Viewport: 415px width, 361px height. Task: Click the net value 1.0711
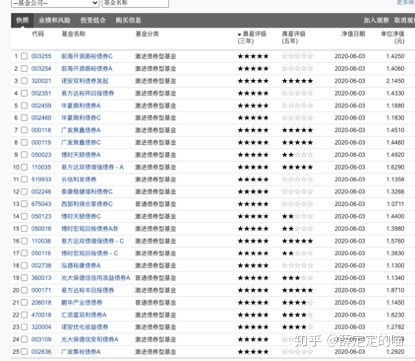click(x=395, y=204)
